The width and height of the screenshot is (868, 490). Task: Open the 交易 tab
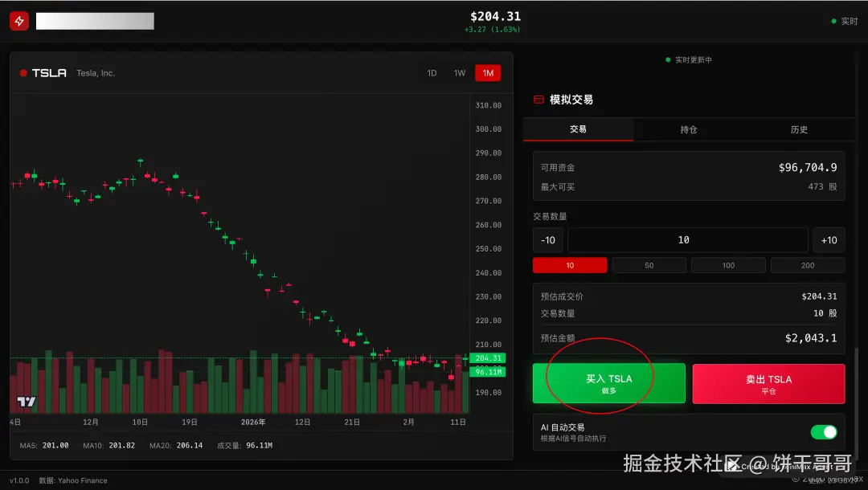[x=578, y=129]
